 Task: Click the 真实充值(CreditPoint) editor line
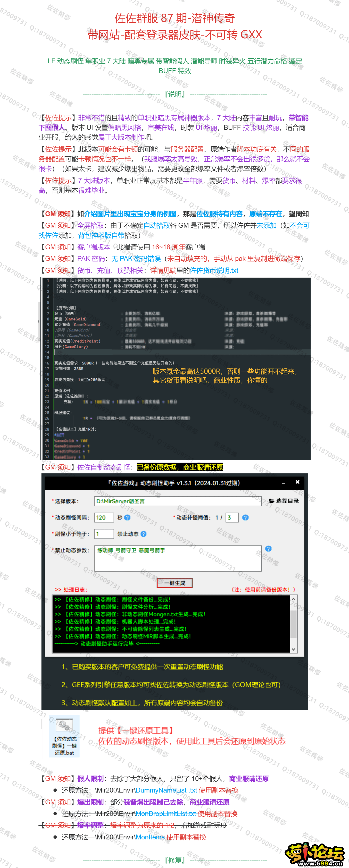pyautogui.click(x=78, y=341)
